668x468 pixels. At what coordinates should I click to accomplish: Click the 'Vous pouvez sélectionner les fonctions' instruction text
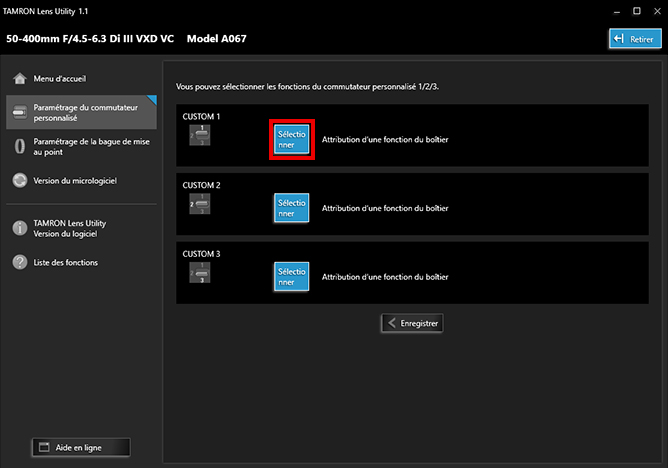tap(307, 86)
